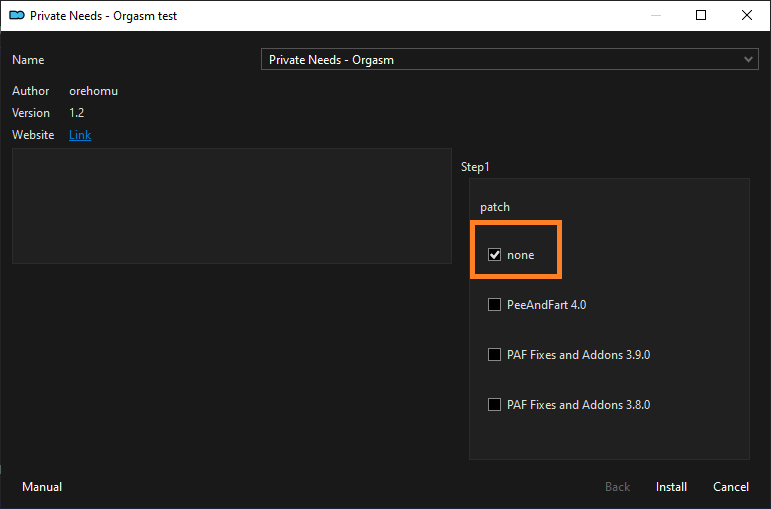Viewport: 771px width, 509px height.
Task: Close the installer dialog with X
Action: 747,16
